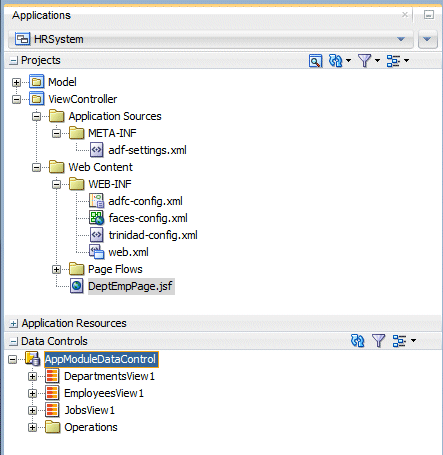
Task: Open the Refresh options dropdown arrow in Projects
Action: [348, 61]
